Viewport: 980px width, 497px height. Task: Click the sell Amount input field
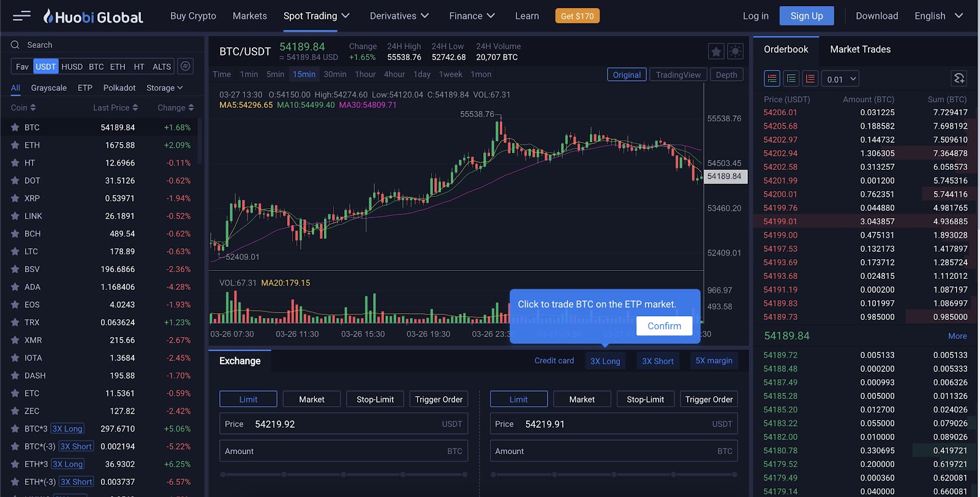614,451
